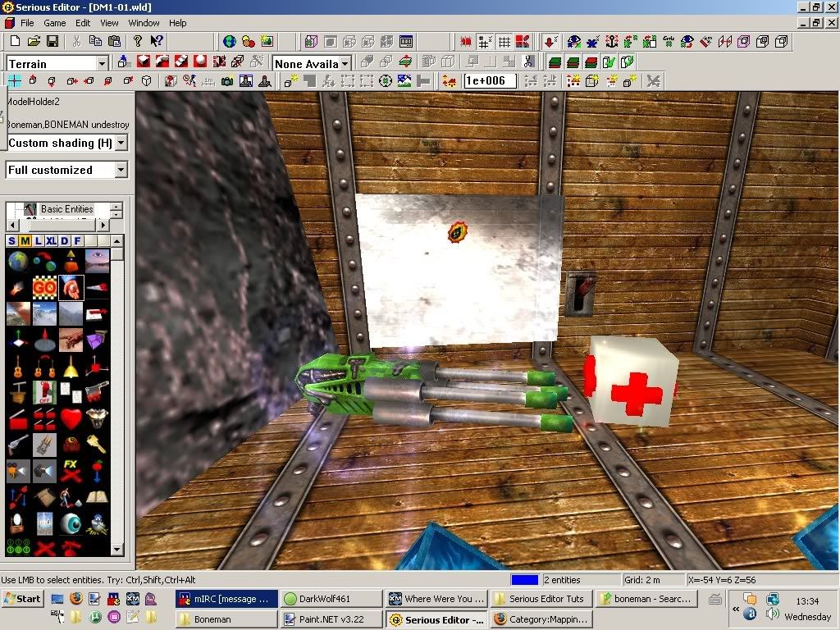This screenshot has height=630, width=840.
Task: Select the yellow bell entity icon
Action: pyautogui.click(x=71, y=367)
